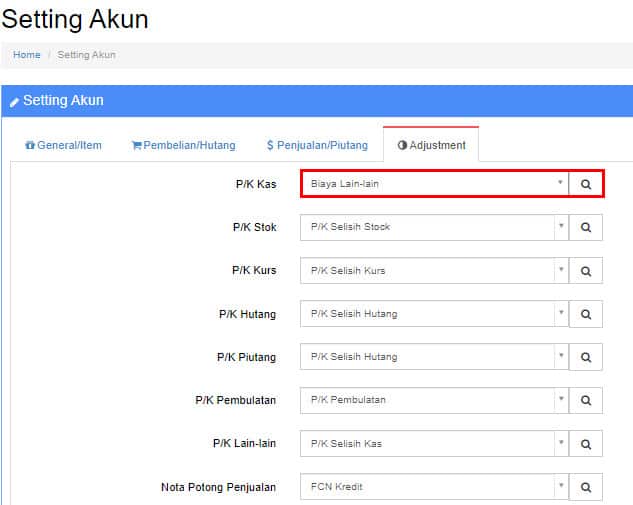Click the search icon next to P/K Kas
The image size is (633, 505).
coord(585,184)
